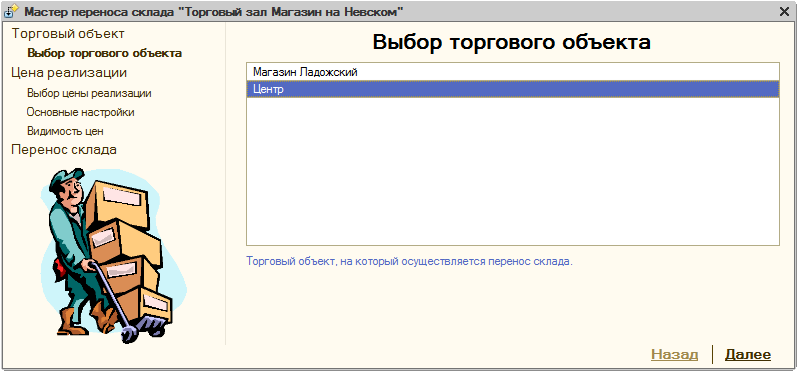Click the Выбор торгового объекта heading
This screenshot has width=797, height=371.
coord(512,42)
